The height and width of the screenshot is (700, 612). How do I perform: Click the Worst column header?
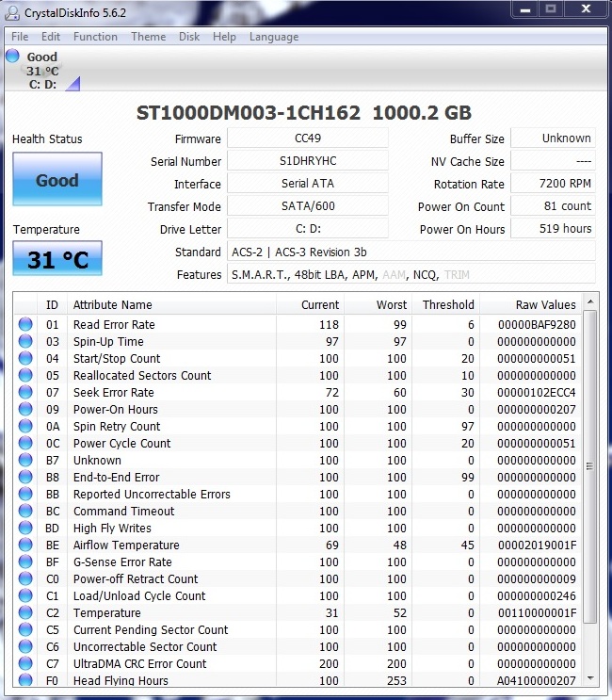(x=378, y=304)
